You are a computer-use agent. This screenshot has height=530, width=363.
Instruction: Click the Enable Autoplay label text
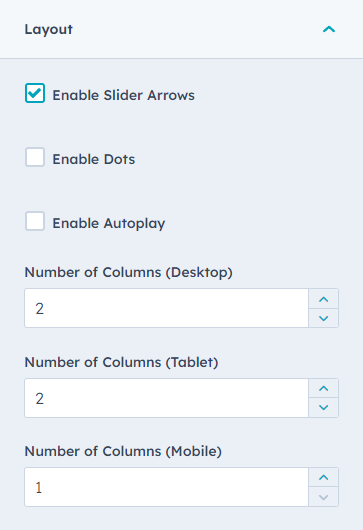(109, 223)
